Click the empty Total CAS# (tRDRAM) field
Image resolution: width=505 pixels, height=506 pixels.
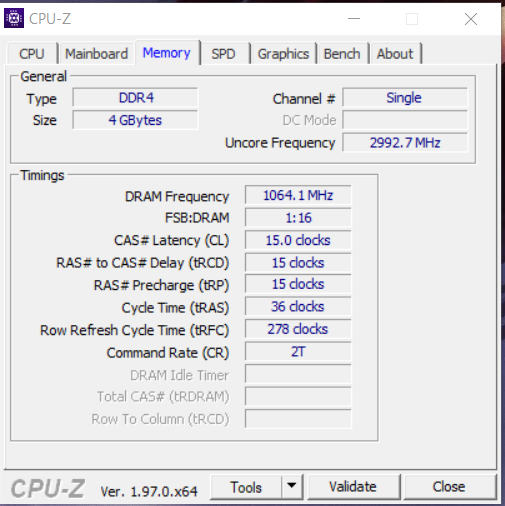298,396
